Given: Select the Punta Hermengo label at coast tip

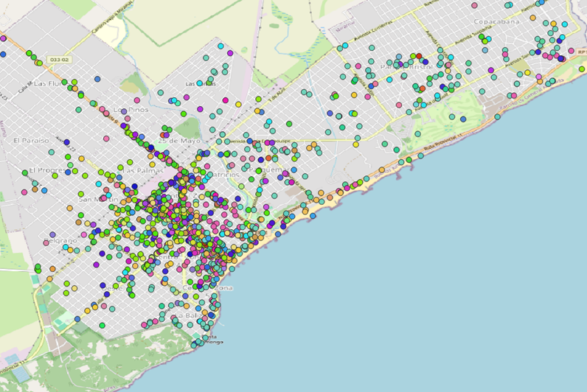Looking at the screenshot, I should pos(212,340).
